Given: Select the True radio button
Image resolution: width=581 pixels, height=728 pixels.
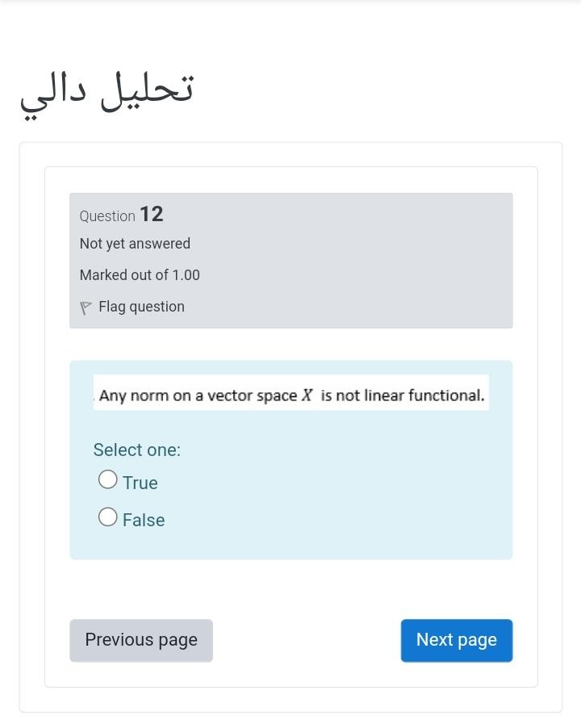Looking at the screenshot, I should pos(107,479).
